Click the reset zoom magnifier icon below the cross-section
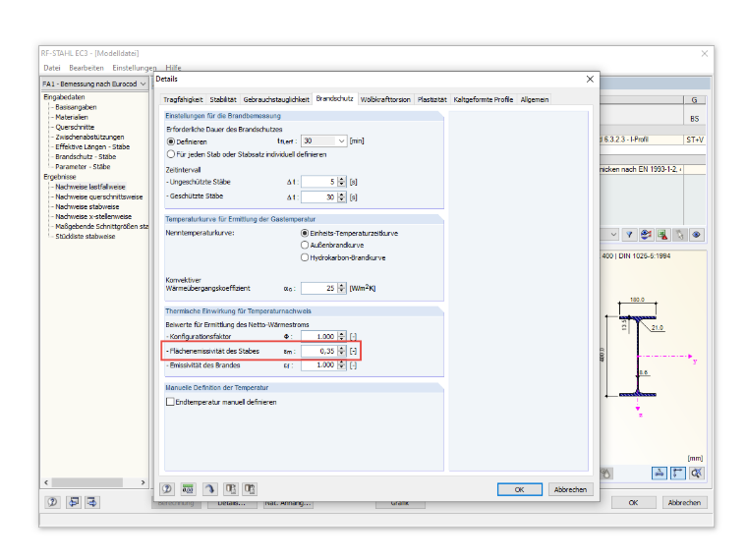This screenshot has width=747, height=560. coord(697,473)
